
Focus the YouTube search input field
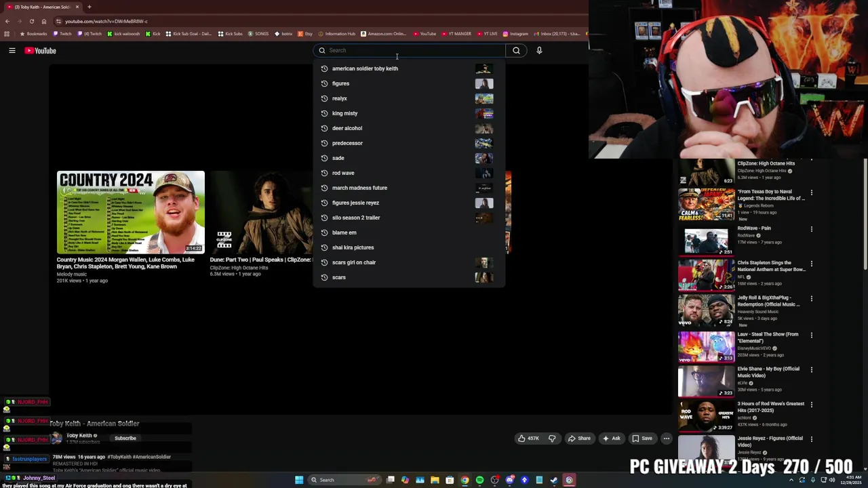[x=409, y=50]
